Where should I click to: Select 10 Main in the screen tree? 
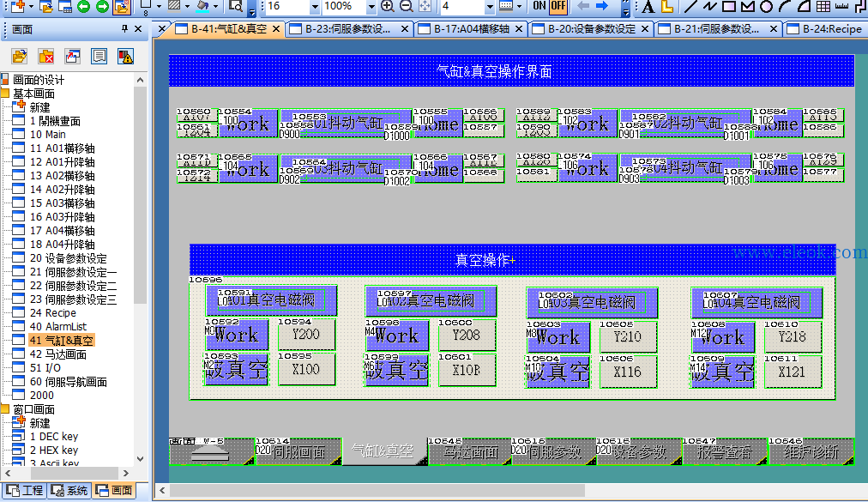(x=48, y=134)
